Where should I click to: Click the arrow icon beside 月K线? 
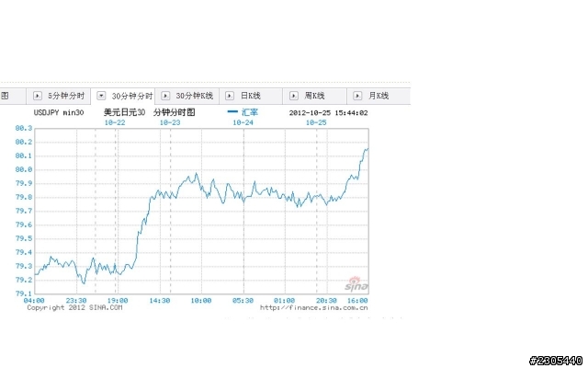357,96
